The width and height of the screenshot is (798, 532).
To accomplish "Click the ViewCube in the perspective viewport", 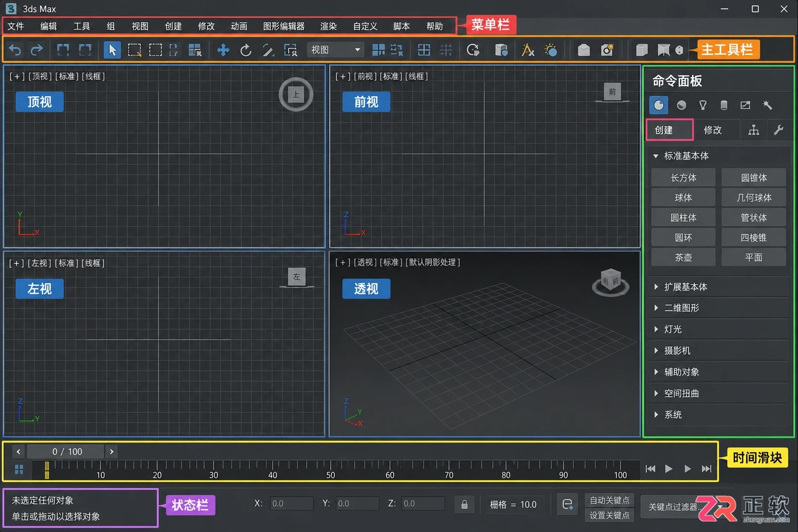I will [611, 282].
